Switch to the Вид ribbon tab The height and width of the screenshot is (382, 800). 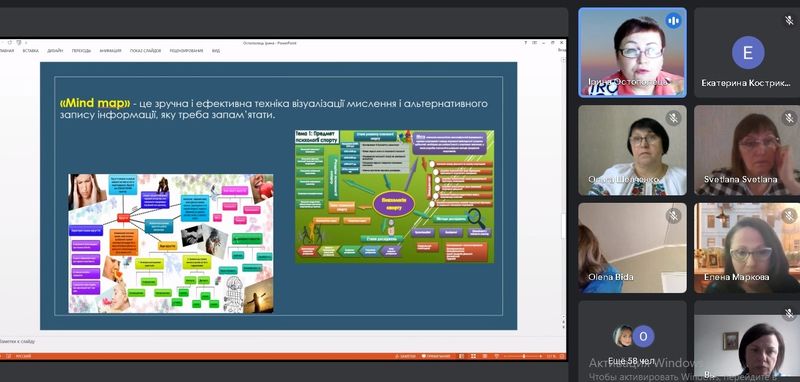(x=216, y=51)
